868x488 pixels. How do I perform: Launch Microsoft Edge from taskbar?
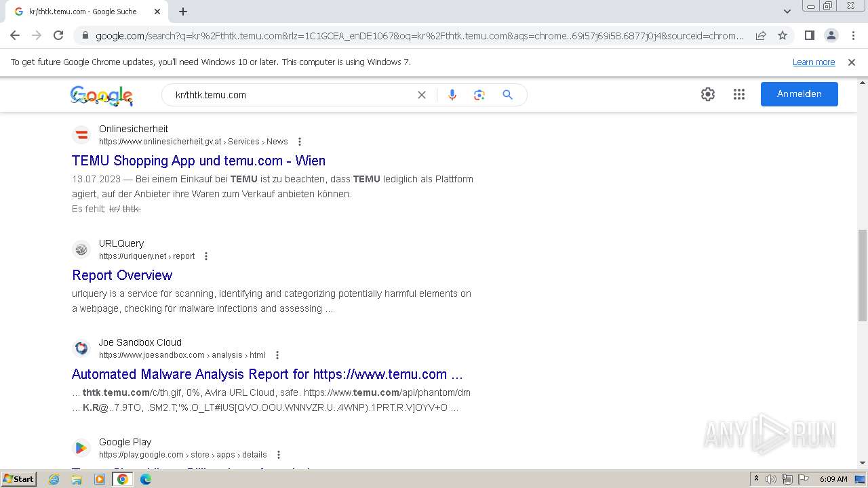[x=146, y=479]
